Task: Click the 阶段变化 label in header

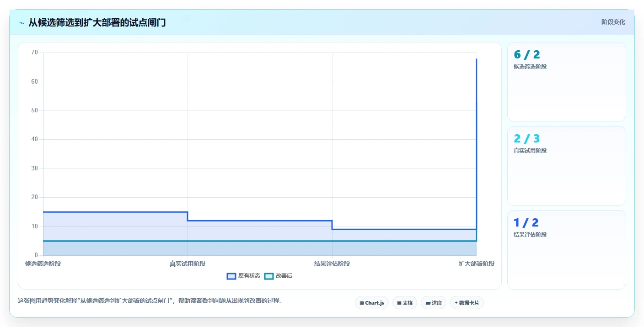Action: coord(613,22)
